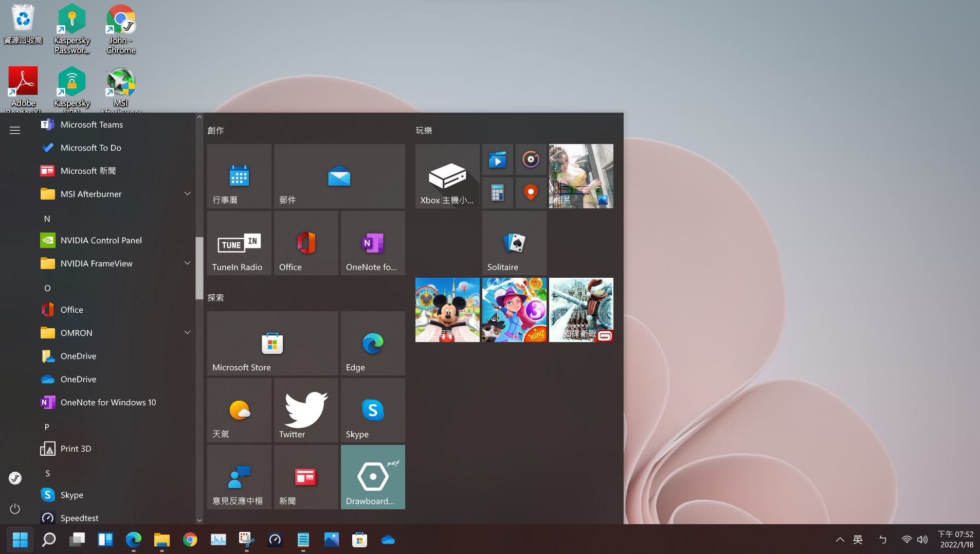Launch the Drawboard PDF tile
Image resolution: width=980 pixels, height=554 pixels.
pyautogui.click(x=373, y=477)
